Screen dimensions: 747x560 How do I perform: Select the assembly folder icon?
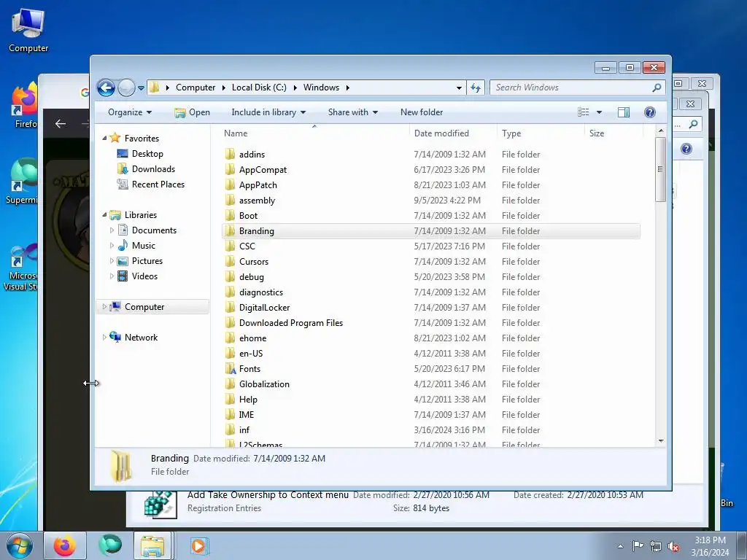click(230, 200)
